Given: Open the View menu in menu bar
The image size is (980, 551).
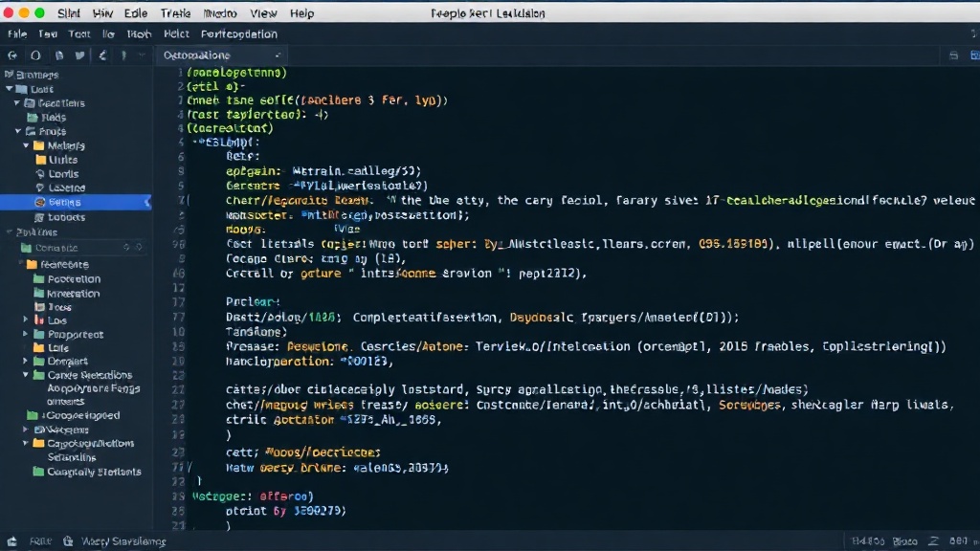Looking at the screenshot, I should [263, 13].
